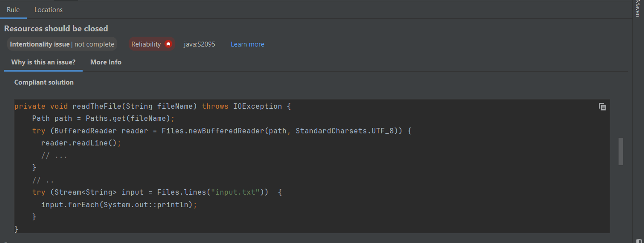
Task: Click the readTheFile method name in code
Action: [97, 107]
